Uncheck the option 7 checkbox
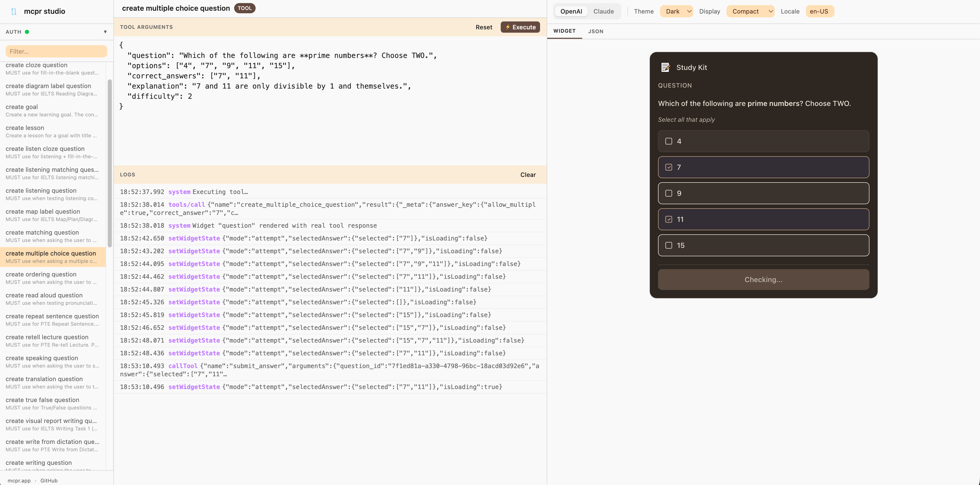Image resolution: width=980 pixels, height=485 pixels. pyautogui.click(x=668, y=167)
